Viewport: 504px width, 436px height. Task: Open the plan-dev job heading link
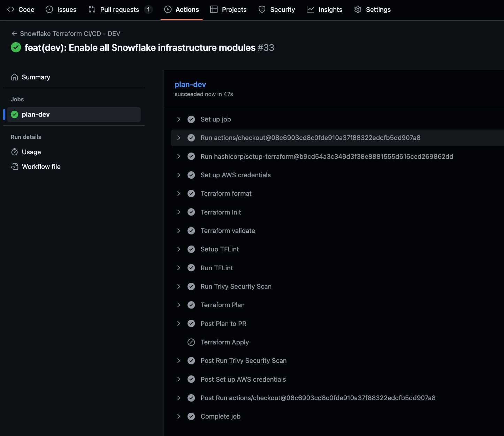tap(190, 84)
